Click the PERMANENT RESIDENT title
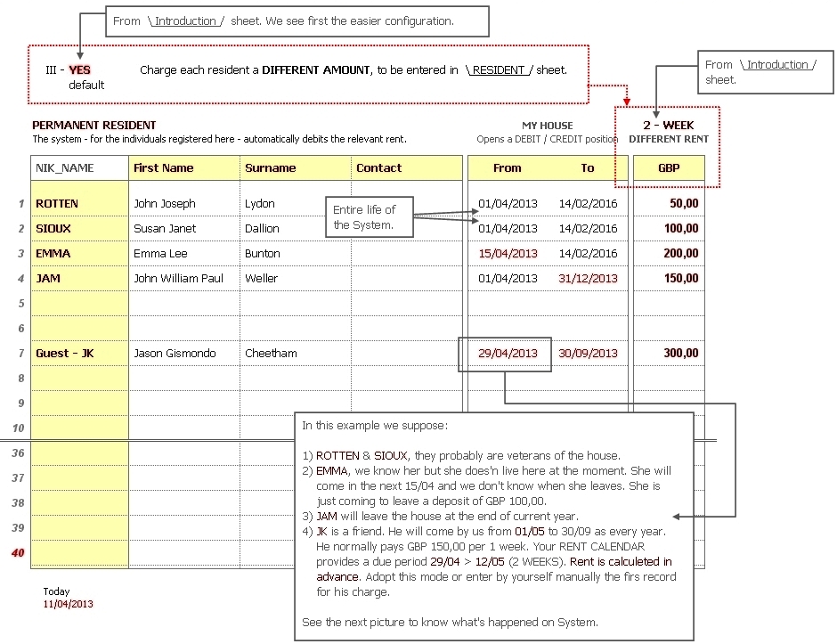Image resolution: width=837 pixels, height=644 pixels. [x=94, y=126]
